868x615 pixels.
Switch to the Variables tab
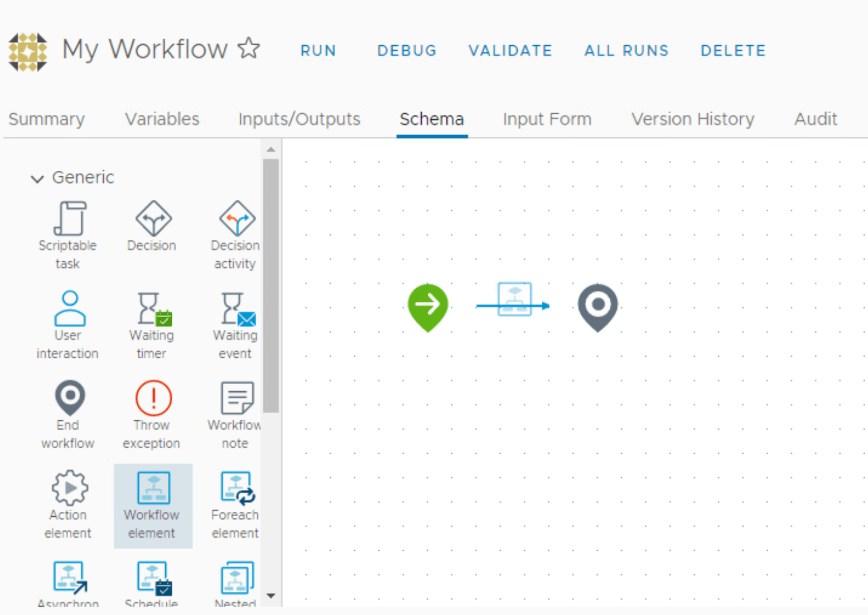162,119
